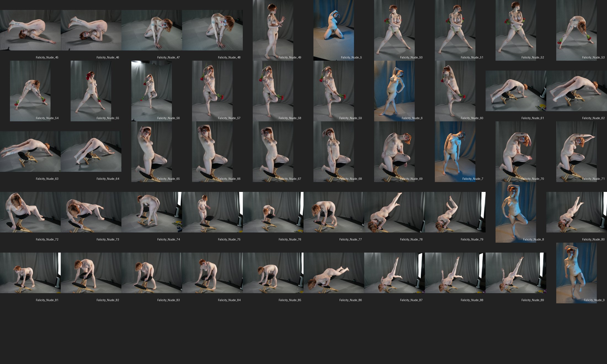The height and width of the screenshot is (364, 607).
Task: Open the Falicity_Nude_75 image
Action: 212,212
